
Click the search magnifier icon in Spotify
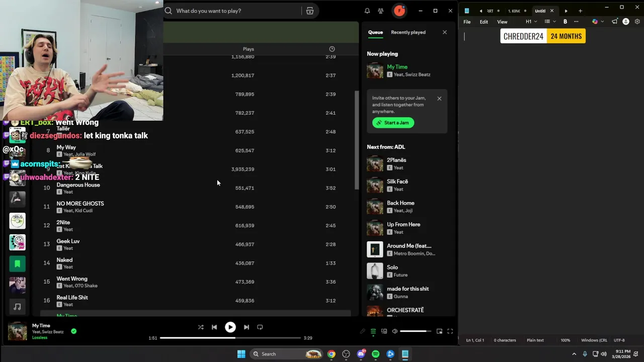click(x=169, y=11)
